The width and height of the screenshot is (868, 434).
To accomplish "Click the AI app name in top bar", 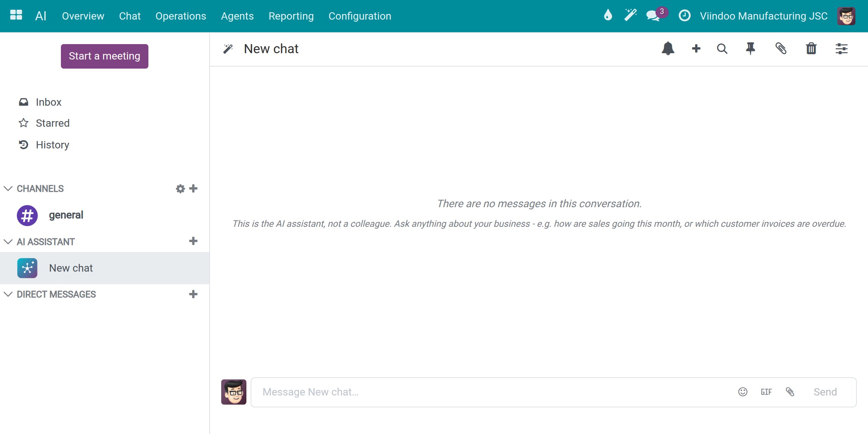I will click(41, 16).
